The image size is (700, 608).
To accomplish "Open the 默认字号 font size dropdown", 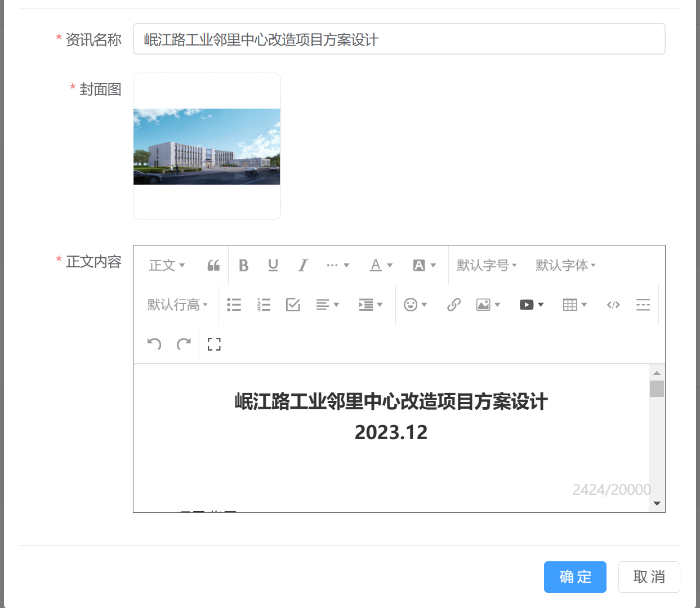I will pyautogui.click(x=487, y=265).
